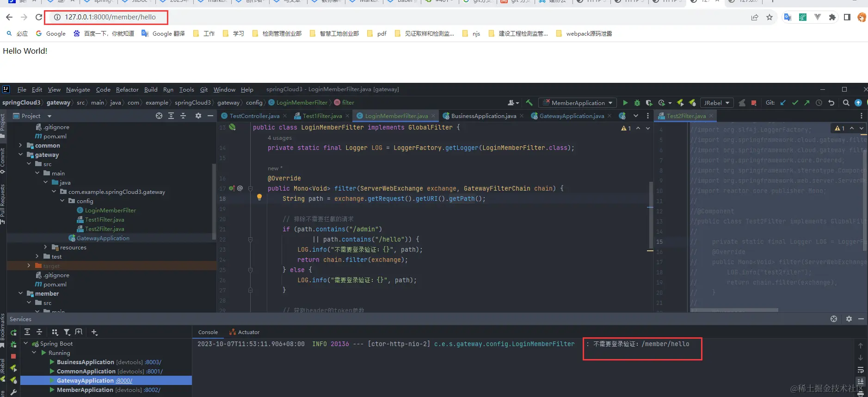Open the Build menu
Screen dimensions: 868x397
[x=151, y=89]
